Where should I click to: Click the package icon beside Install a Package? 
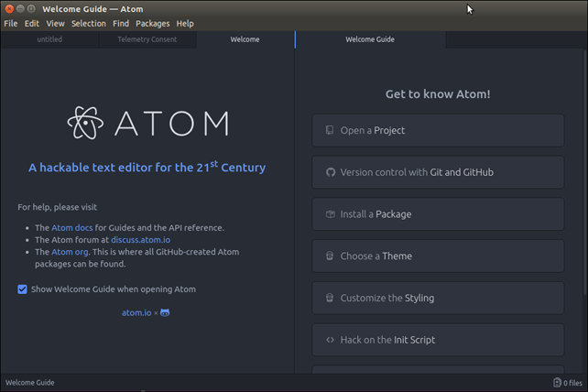pyautogui.click(x=330, y=214)
